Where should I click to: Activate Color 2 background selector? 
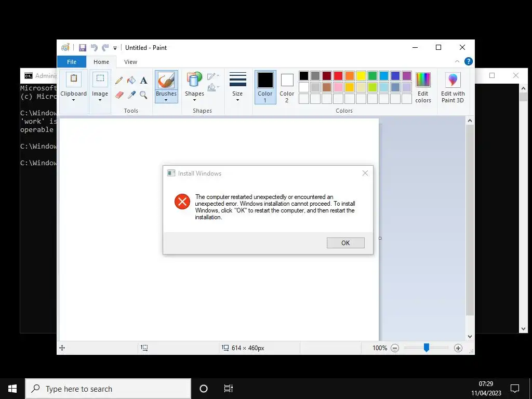coord(287,87)
